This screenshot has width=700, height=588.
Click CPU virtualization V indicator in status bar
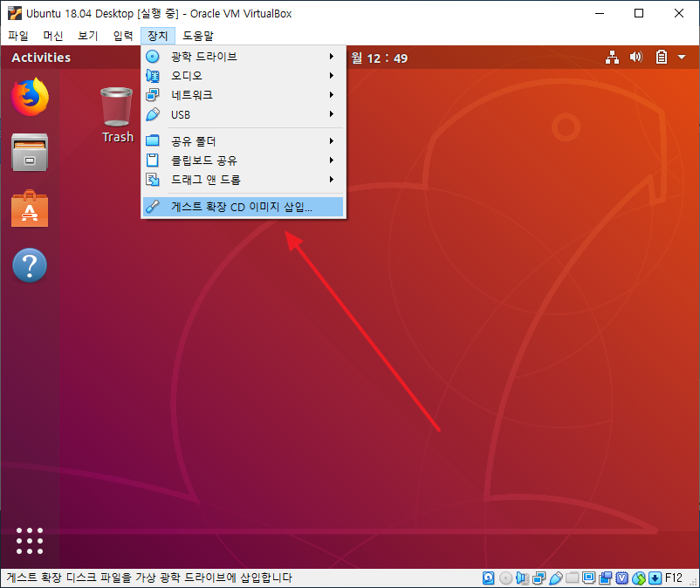621,578
